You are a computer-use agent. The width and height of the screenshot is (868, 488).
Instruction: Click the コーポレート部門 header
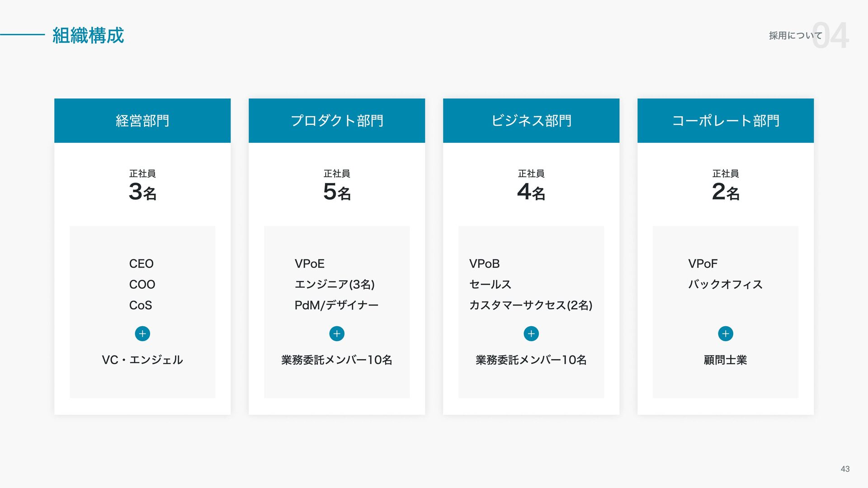[x=726, y=121]
